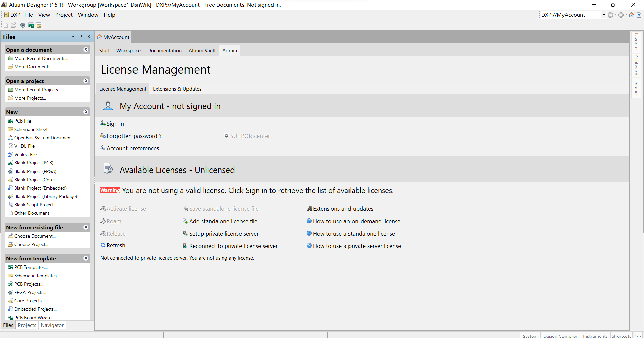The width and height of the screenshot is (644, 338).
Task: Go to the home page icon
Action: [x=631, y=15]
